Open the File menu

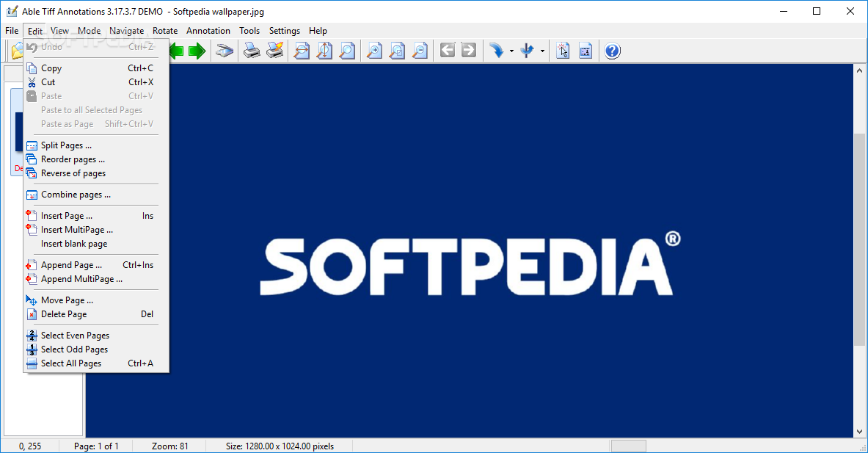click(12, 30)
